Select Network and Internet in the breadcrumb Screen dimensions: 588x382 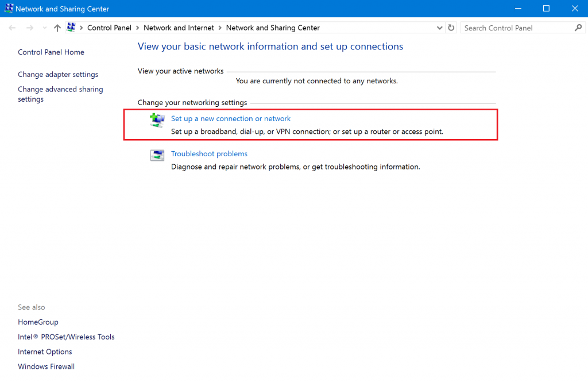pyautogui.click(x=179, y=28)
